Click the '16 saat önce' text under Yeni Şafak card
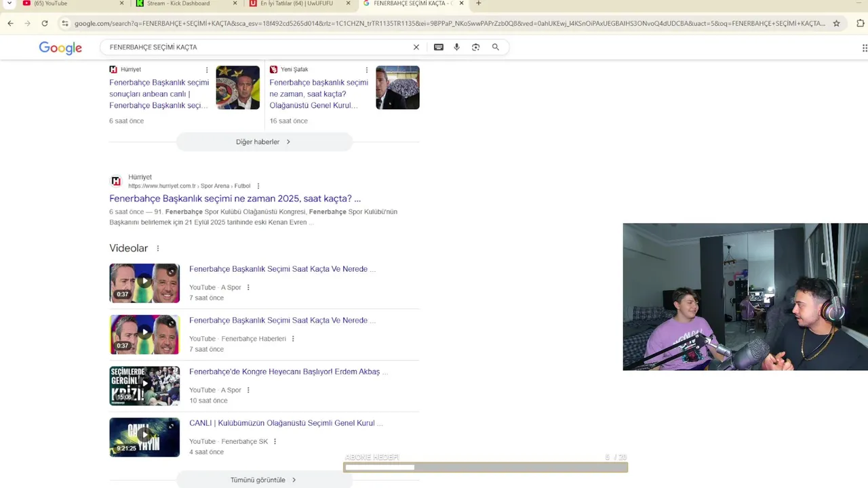Image resolution: width=868 pixels, height=488 pixels. pos(288,121)
